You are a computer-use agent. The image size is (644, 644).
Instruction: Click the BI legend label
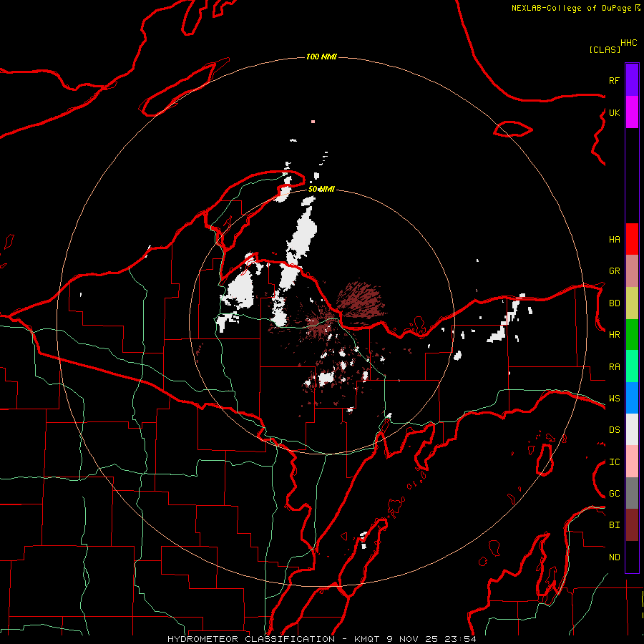tap(615, 525)
